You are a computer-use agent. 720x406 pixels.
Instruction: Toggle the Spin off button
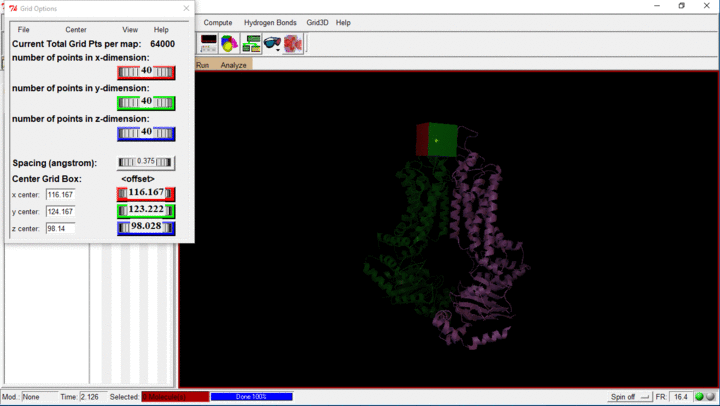tap(629, 397)
